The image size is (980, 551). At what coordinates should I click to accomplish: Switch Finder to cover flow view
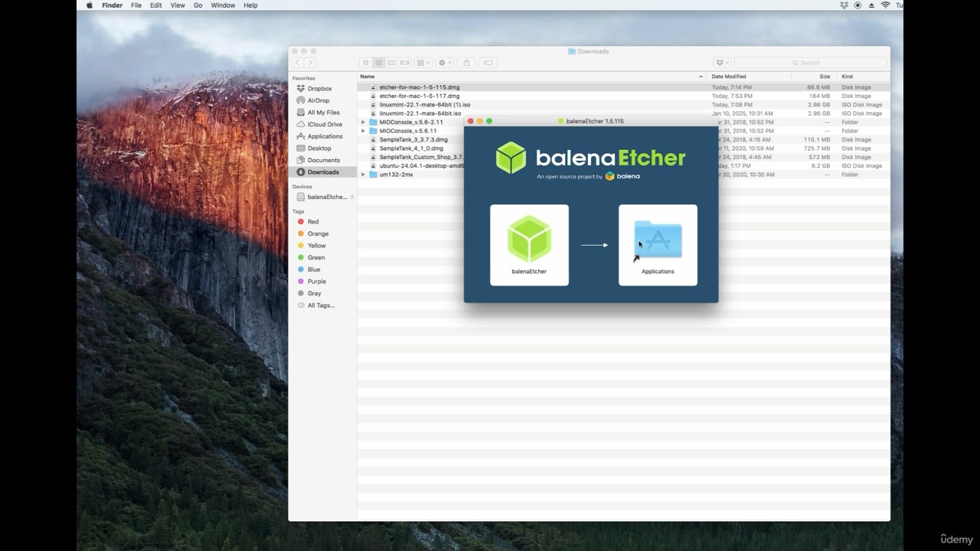click(405, 63)
